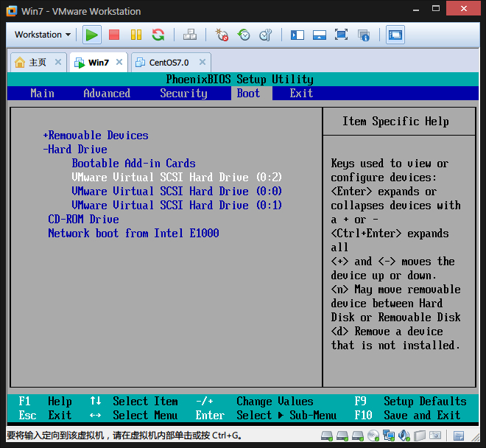This screenshot has width=486, height=448.
Task: Close the 主页 tab
Action: [58, 62]
